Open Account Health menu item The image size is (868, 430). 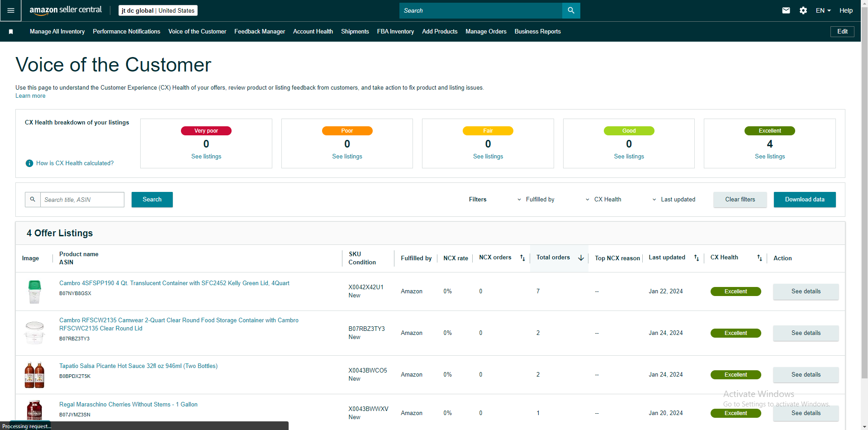313,32
